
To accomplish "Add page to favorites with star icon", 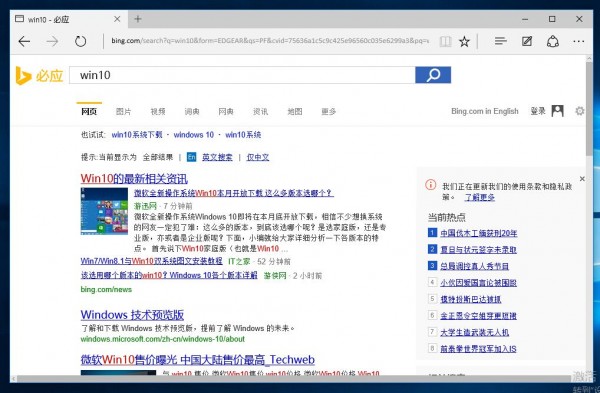I will (464, 41).
